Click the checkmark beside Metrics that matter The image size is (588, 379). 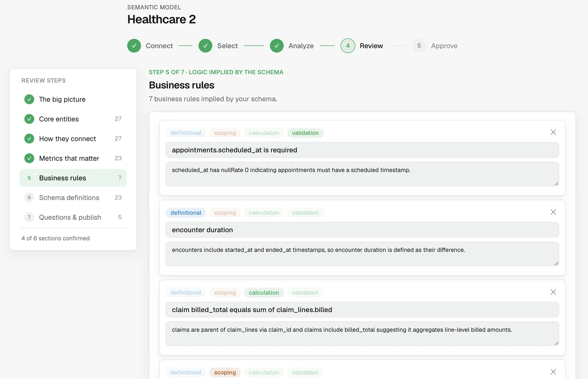(29, 159)
